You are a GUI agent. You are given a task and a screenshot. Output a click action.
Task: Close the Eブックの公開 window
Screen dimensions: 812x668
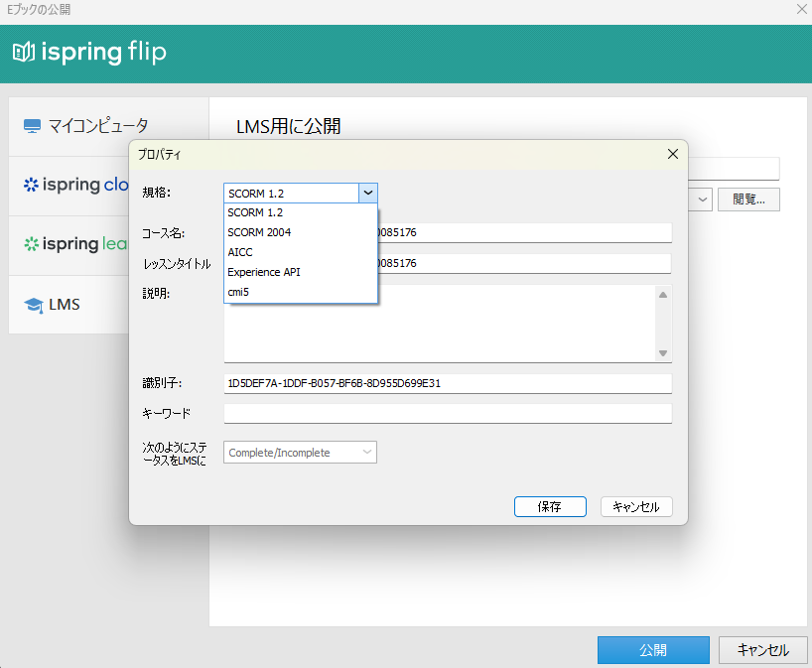tap(801, 9)
